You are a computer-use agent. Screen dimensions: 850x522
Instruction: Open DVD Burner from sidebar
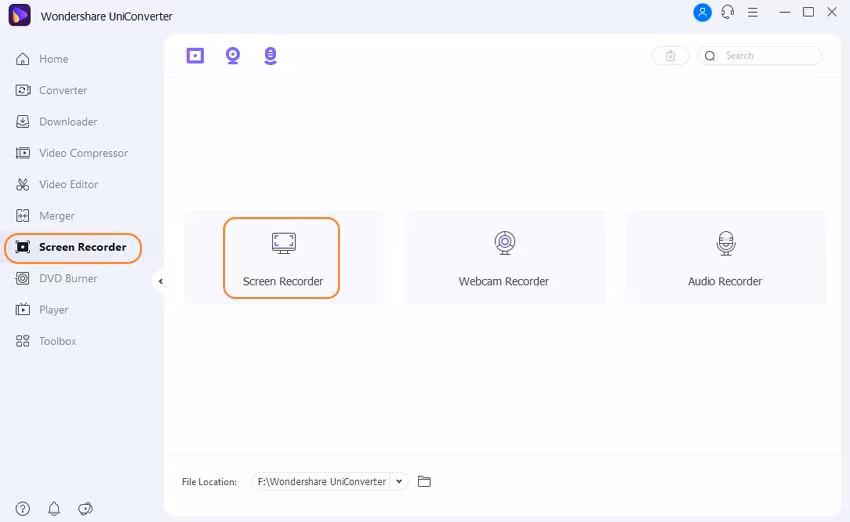point(56,279)
